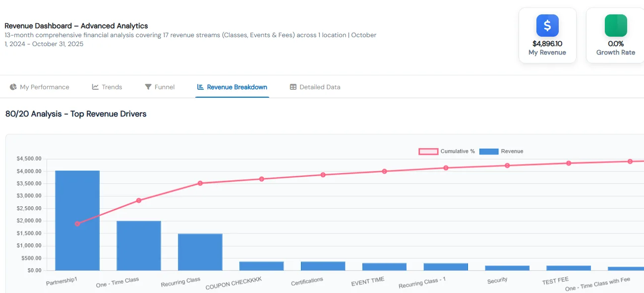644x293 pixels.
Task: Click the $4,896.10 revenue value
Action: (x=547, y=44)
